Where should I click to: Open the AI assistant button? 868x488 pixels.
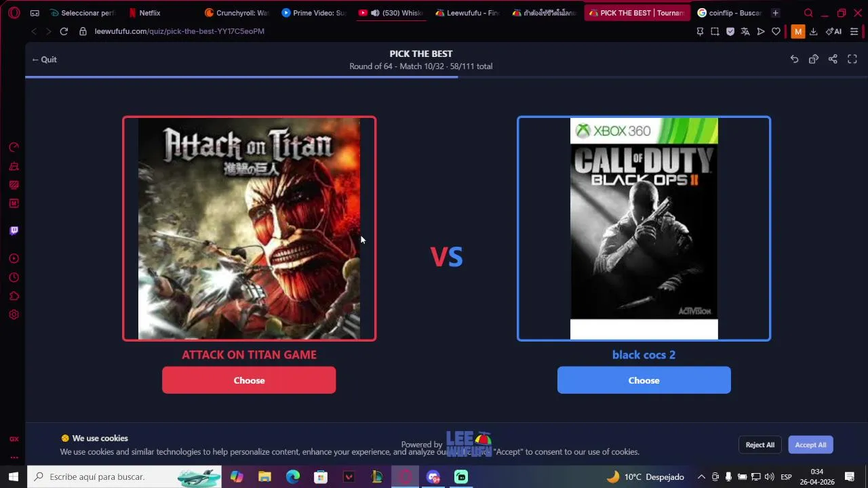[x=833, y=31]
